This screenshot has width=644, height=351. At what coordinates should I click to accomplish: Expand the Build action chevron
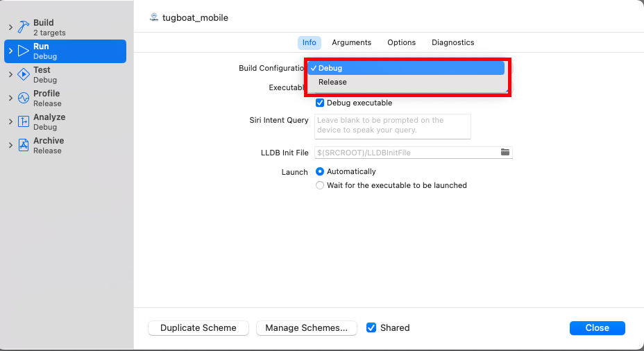point(10,27)
